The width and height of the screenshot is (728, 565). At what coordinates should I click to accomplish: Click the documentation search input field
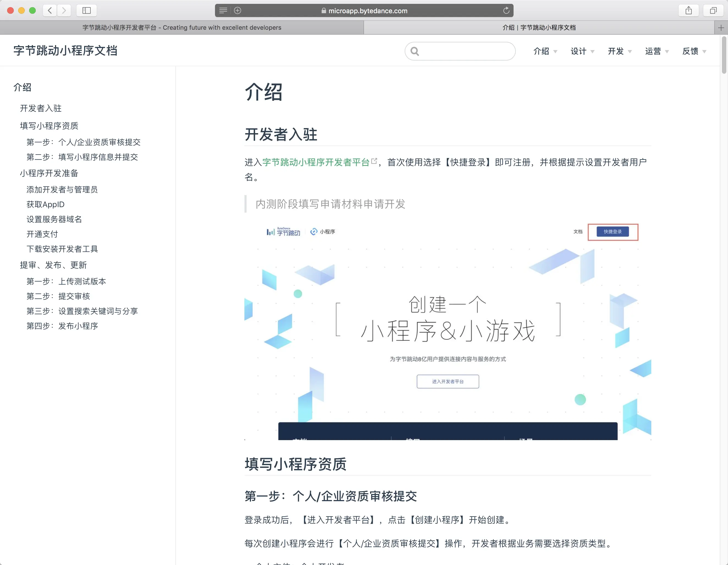pos(467,51)
